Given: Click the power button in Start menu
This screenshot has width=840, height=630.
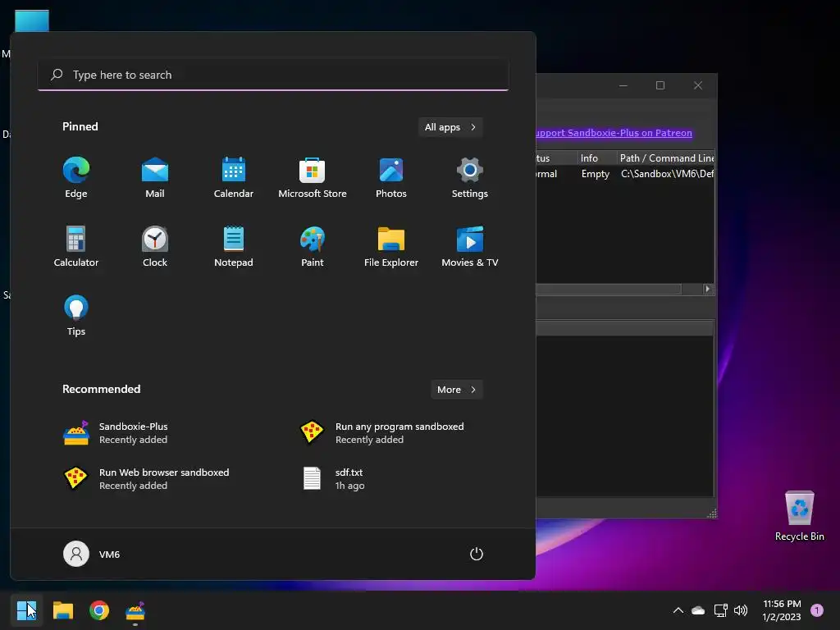Looking at the screenshot, I should [x=477, y=554].
